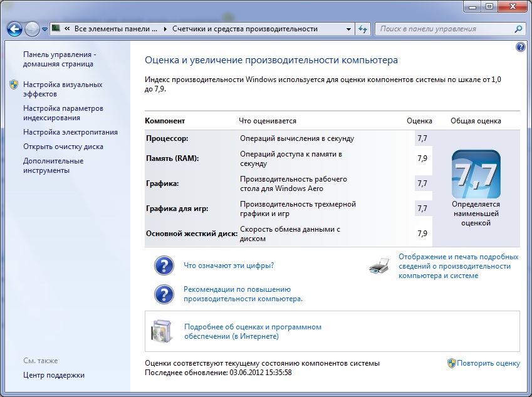Open 'Настройка электропитания' in the sidebar
The width and height of the screenshot is (532, 397).
(70, 132)
